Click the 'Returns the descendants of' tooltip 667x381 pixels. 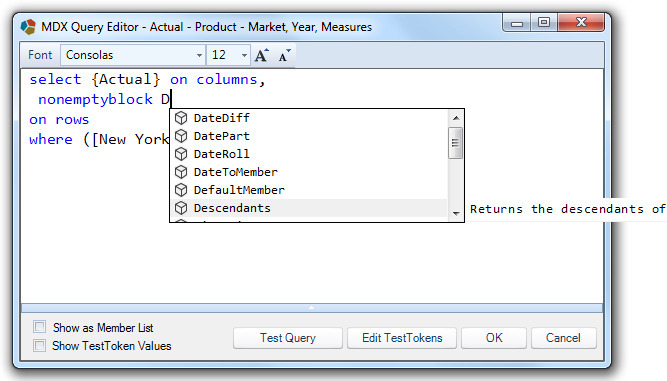(x=567, y=209)
